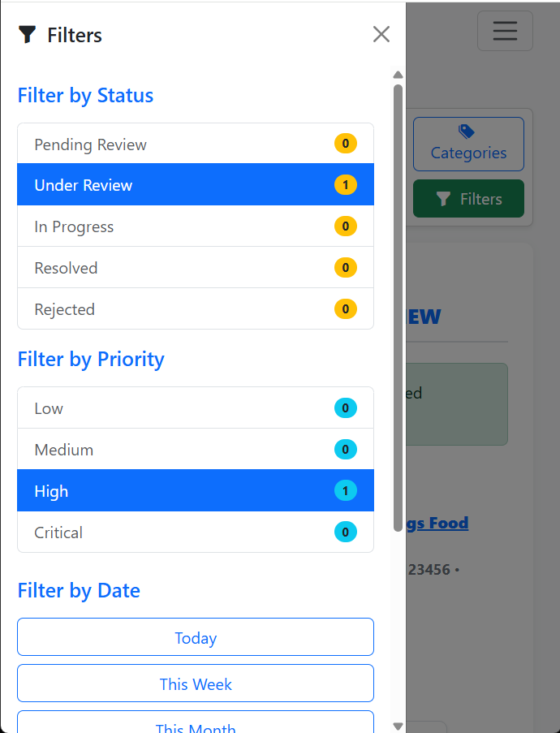The width and height of the screenshot is (560, 733).
Task: Click the Under Review count badge
Action: pos(345,185)
